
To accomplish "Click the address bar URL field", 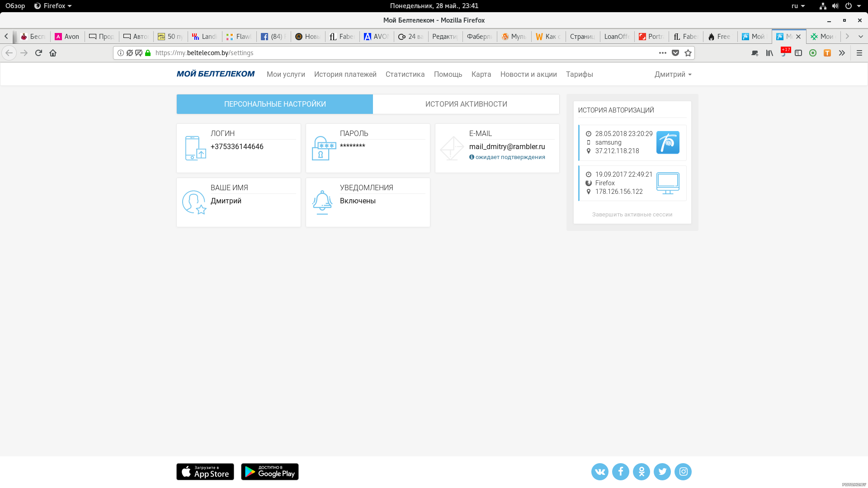I will [x=404, y=53].
